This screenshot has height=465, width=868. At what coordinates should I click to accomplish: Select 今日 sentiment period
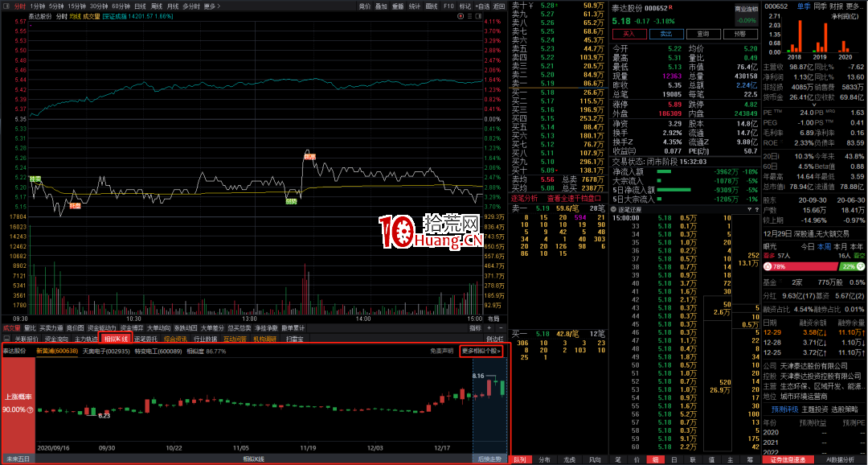point(808,247)
